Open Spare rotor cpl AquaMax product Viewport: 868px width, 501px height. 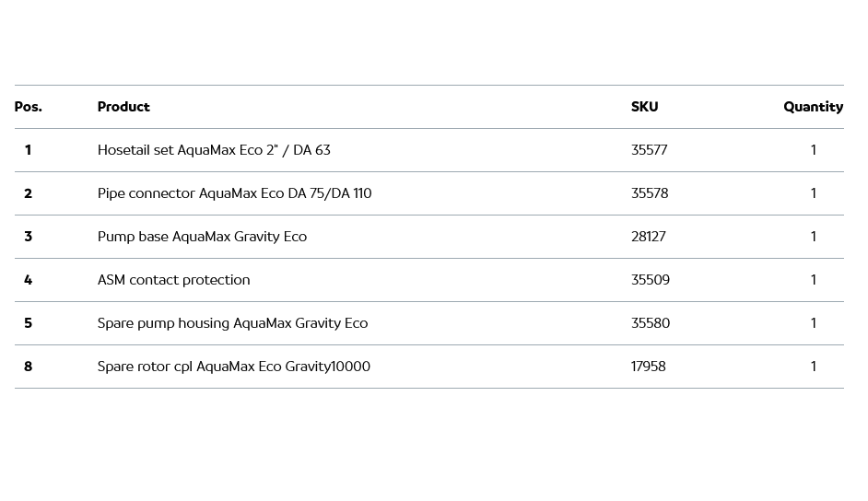point(233,367)
